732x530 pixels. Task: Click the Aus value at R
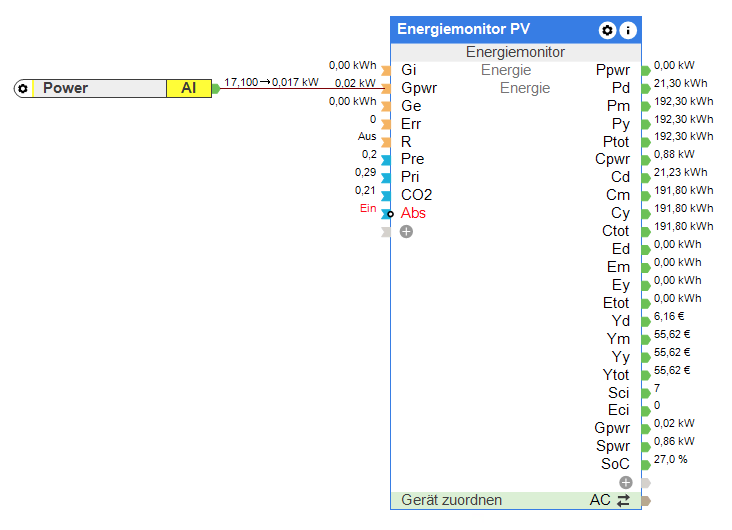coord(367,136)
